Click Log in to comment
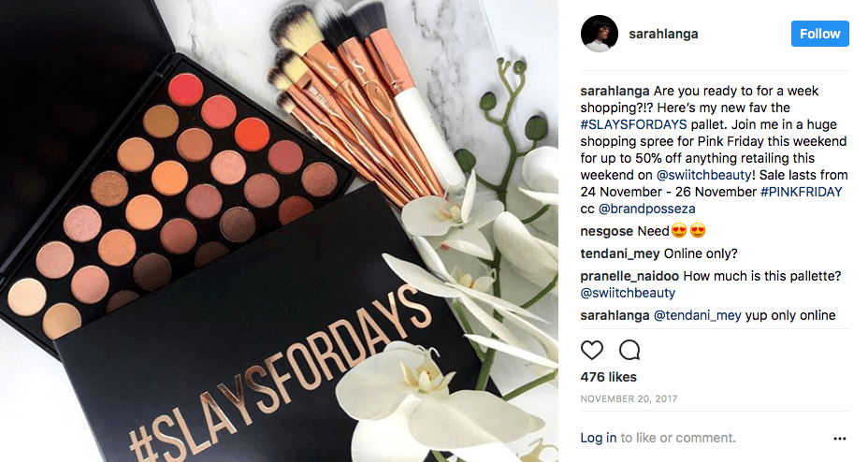 pos(598,439)
